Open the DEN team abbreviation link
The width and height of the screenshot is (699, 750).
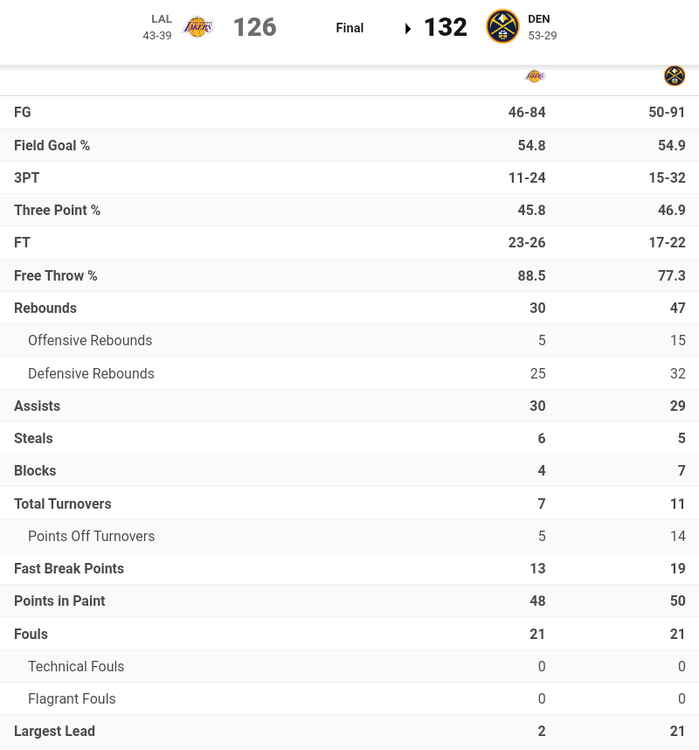tap(539, 19)
